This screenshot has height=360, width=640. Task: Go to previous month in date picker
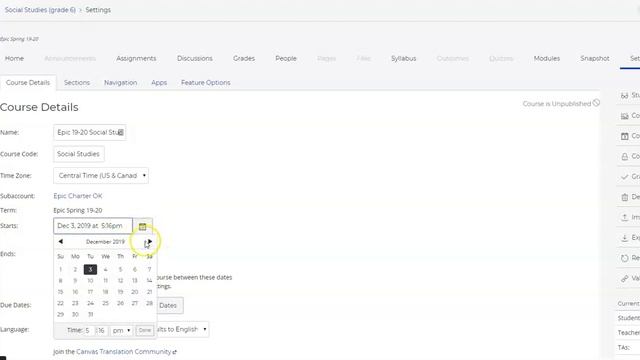(60, 242)
